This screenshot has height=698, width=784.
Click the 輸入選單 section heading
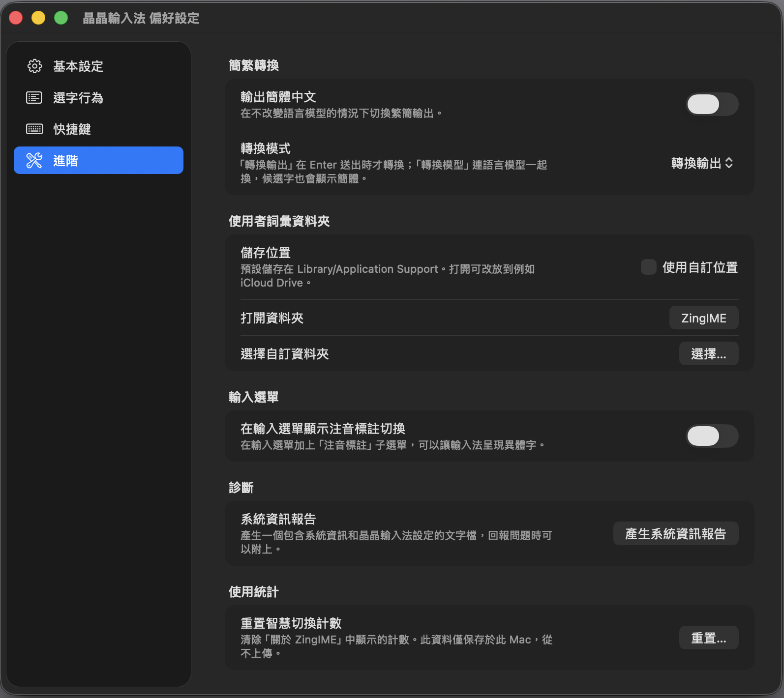click(x=254, y=397)
